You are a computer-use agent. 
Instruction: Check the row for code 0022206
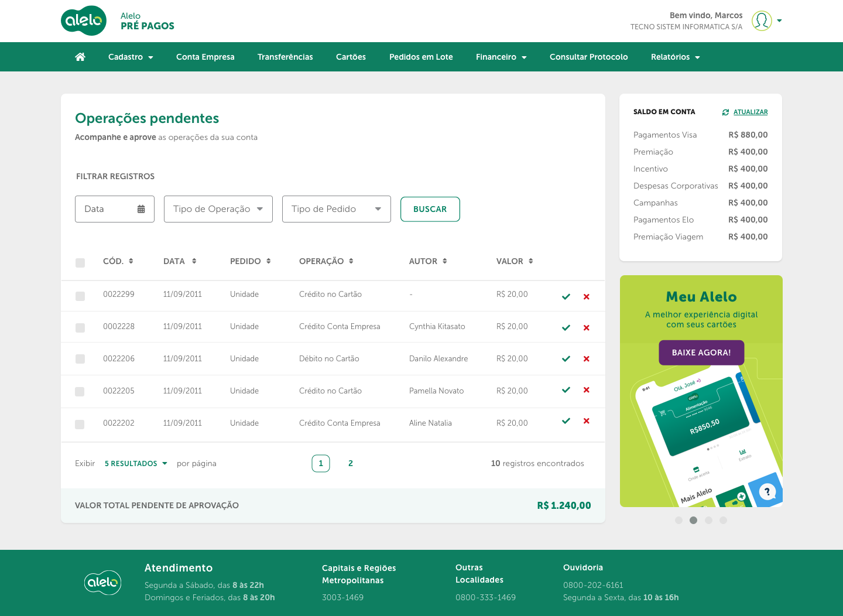80,359
